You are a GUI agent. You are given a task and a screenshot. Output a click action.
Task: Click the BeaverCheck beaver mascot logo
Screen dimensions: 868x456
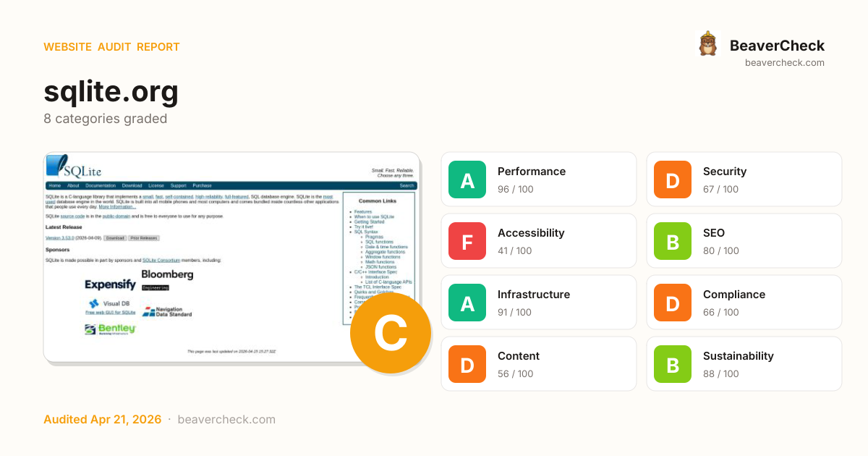[708, 45]
